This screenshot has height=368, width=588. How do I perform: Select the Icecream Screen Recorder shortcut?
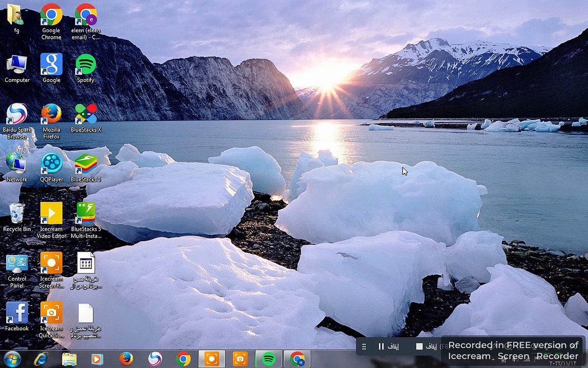click(x=52, y=270)
